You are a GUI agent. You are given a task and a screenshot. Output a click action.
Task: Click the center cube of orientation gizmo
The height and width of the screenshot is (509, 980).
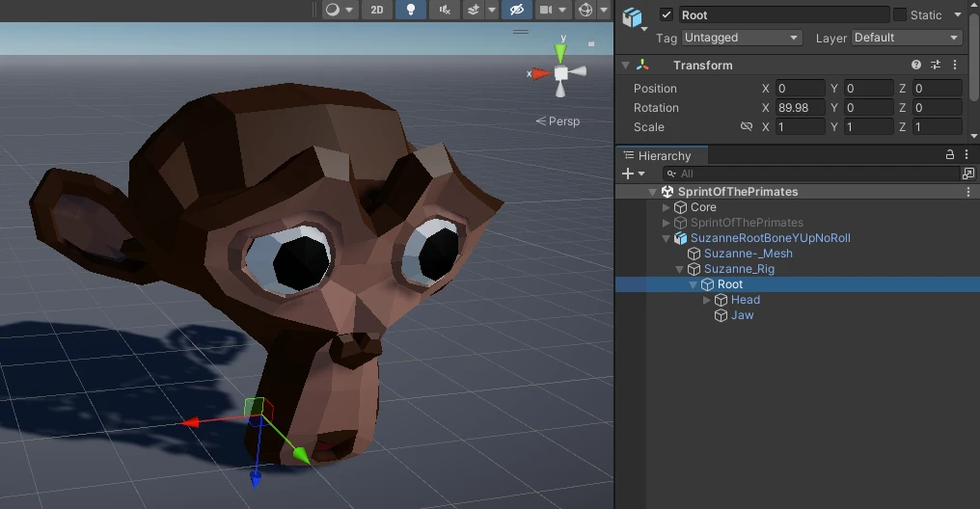click(561, 73)
